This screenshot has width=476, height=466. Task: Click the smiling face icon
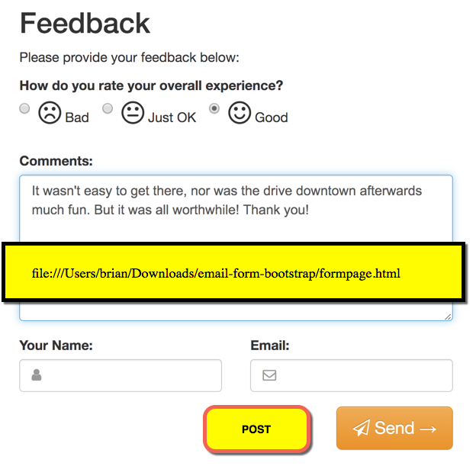[240, 113]
